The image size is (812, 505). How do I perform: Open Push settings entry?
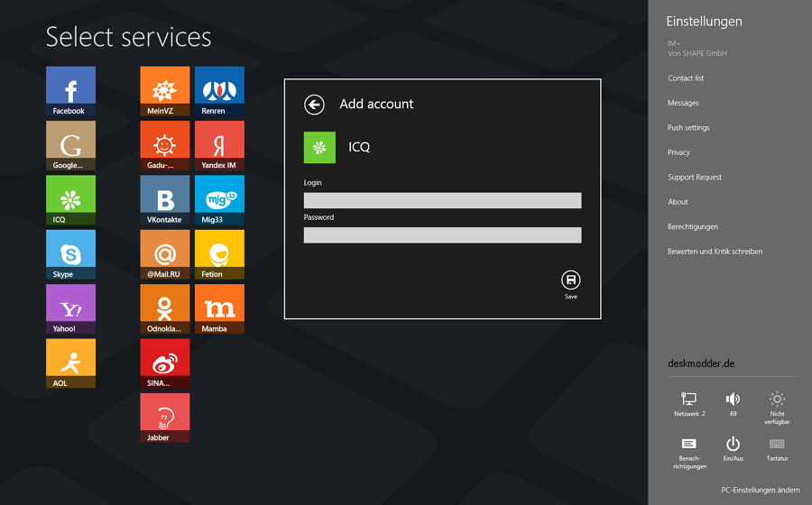point(688,128)
